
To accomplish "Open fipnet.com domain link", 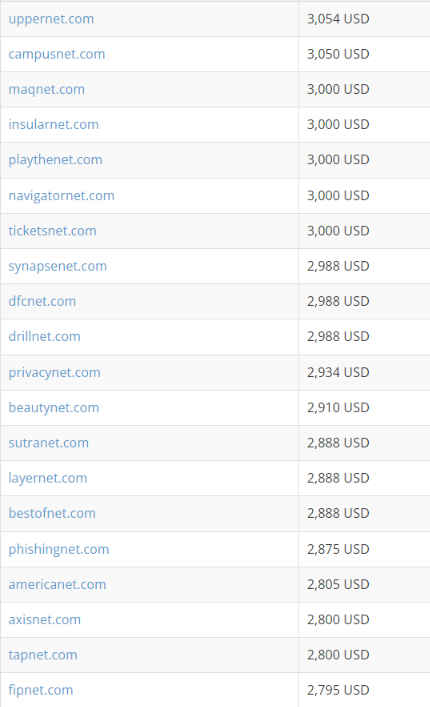I will 41,690.
